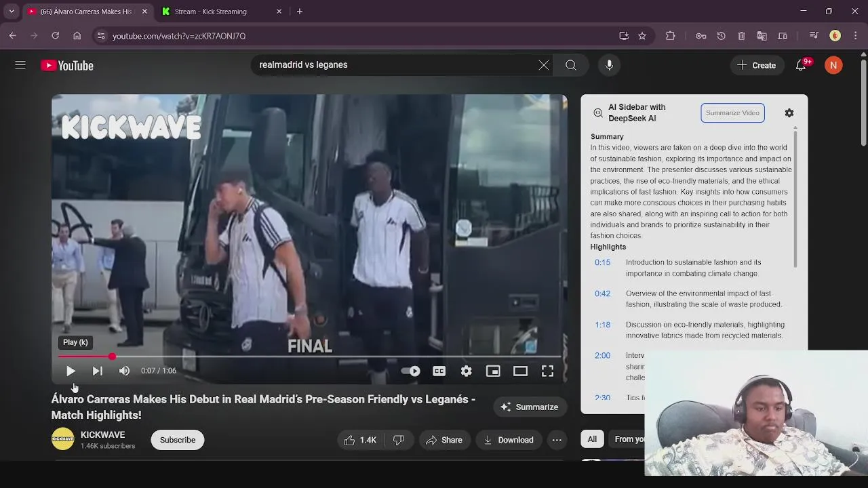Like the video
868x488 pixels.
(361, 440)
